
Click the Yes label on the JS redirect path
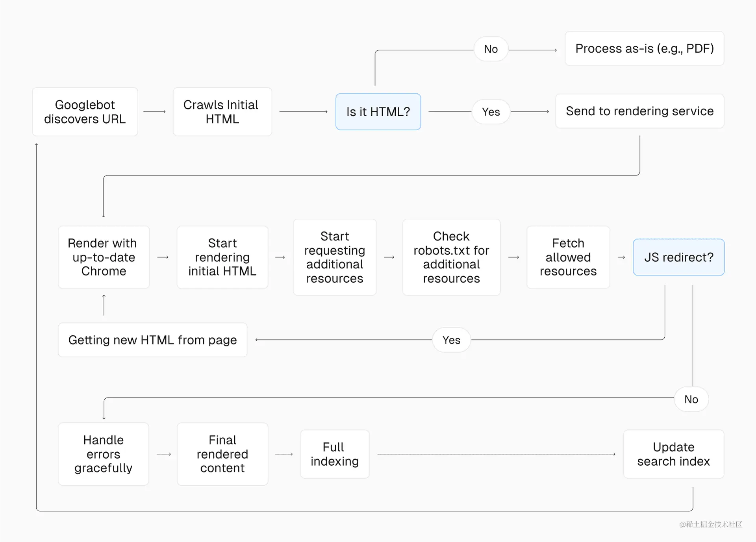(x=451, y=340)
